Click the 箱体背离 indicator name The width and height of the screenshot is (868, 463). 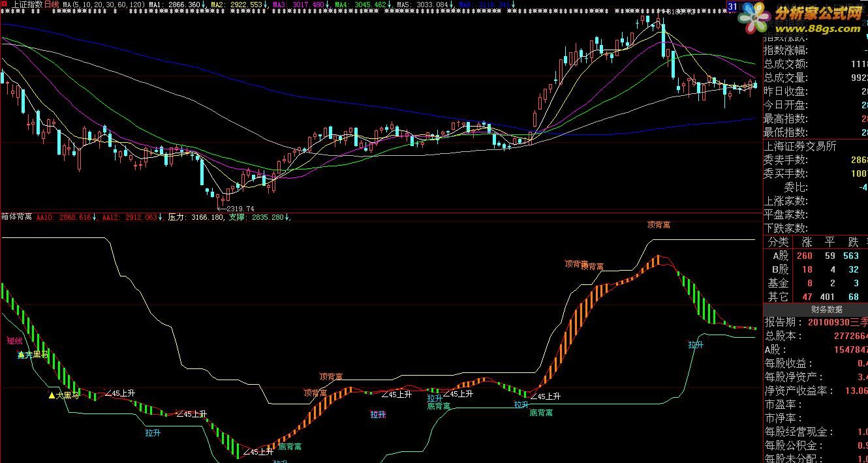17,217
